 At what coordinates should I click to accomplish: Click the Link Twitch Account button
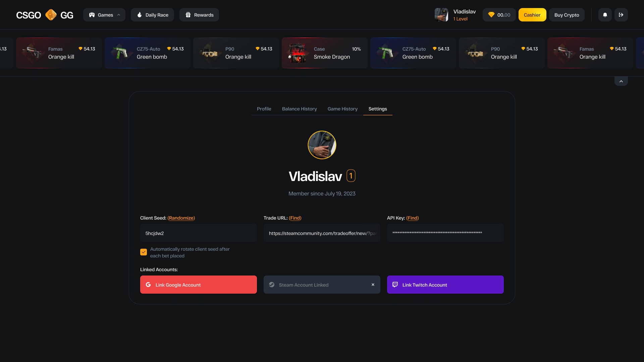click(x=445, y=285)
